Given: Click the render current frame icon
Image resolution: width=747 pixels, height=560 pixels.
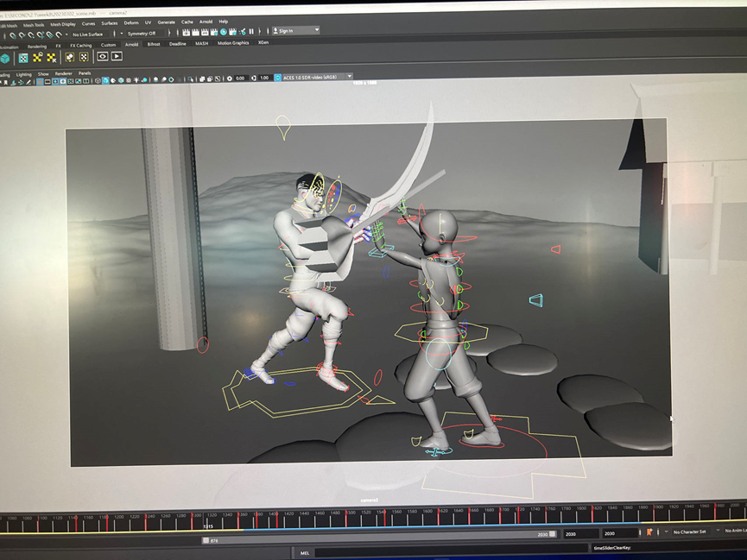Looking at the screenshot, I should point(195,32).
